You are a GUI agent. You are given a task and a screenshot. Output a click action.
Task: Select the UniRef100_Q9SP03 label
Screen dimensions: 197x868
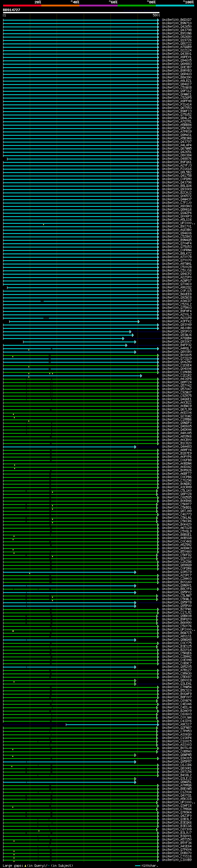coord(177,332)
